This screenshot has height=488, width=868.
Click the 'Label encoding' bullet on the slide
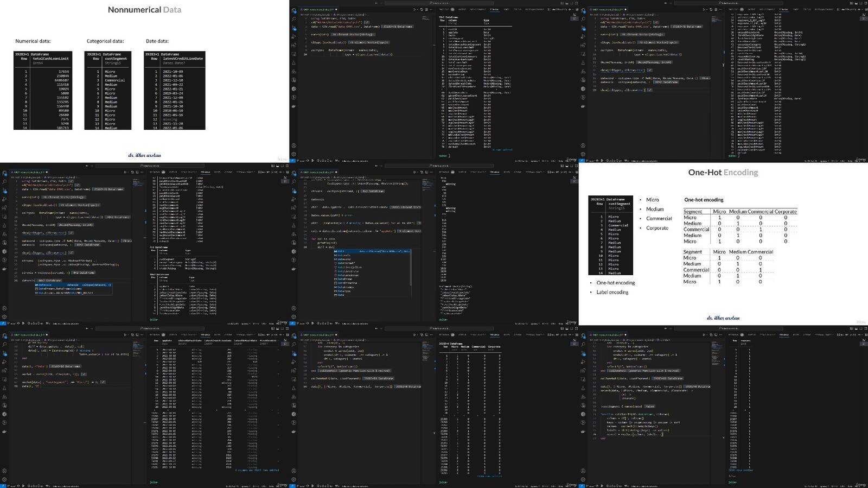point(612,292)
